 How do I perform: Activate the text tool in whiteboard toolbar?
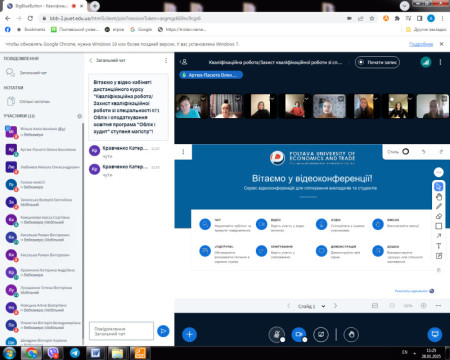439,246
